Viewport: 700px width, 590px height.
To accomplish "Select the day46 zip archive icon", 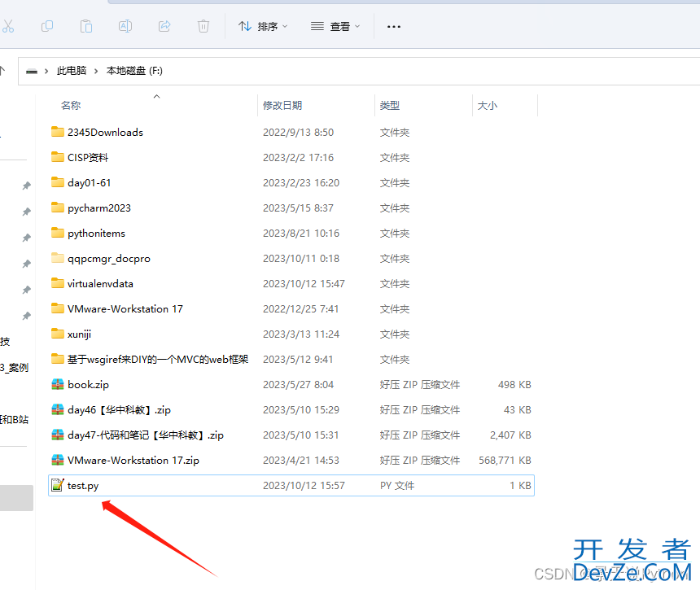I will (x=58, y=409).
